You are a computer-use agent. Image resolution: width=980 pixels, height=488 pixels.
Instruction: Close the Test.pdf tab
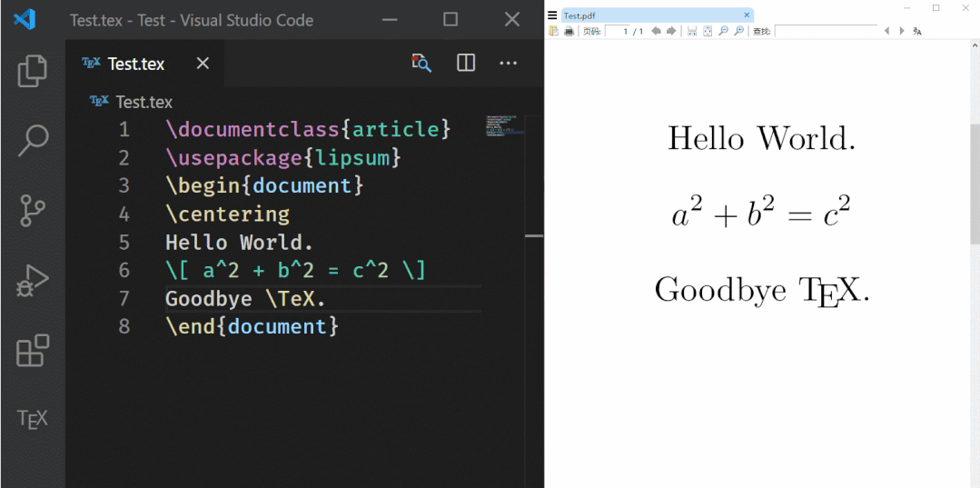coord(747,15)
